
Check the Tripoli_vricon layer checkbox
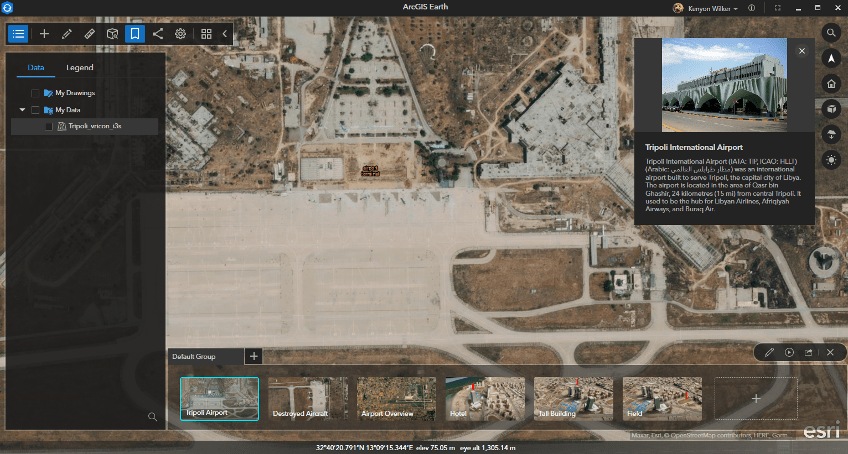49,127
